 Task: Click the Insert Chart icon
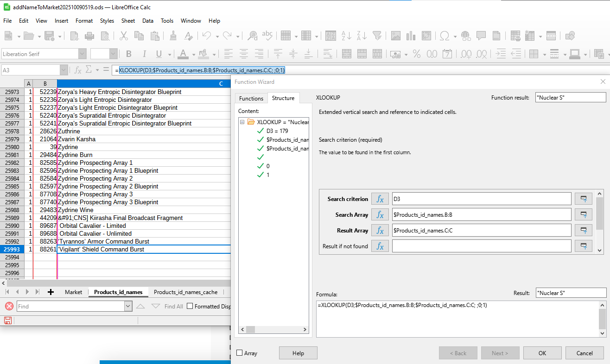pyautogui.click(x=411, y=36)
